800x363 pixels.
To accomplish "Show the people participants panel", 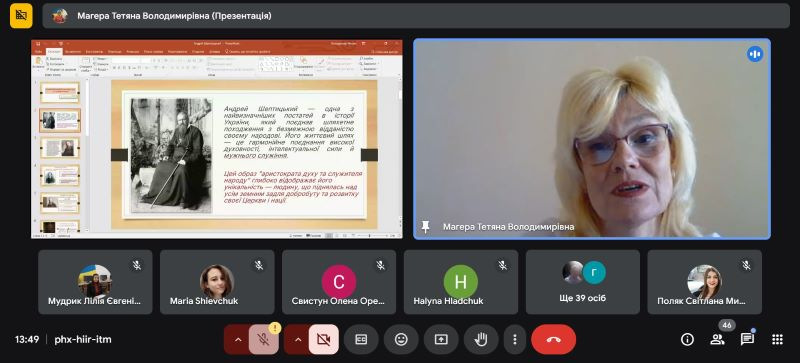I will (717, 340).
